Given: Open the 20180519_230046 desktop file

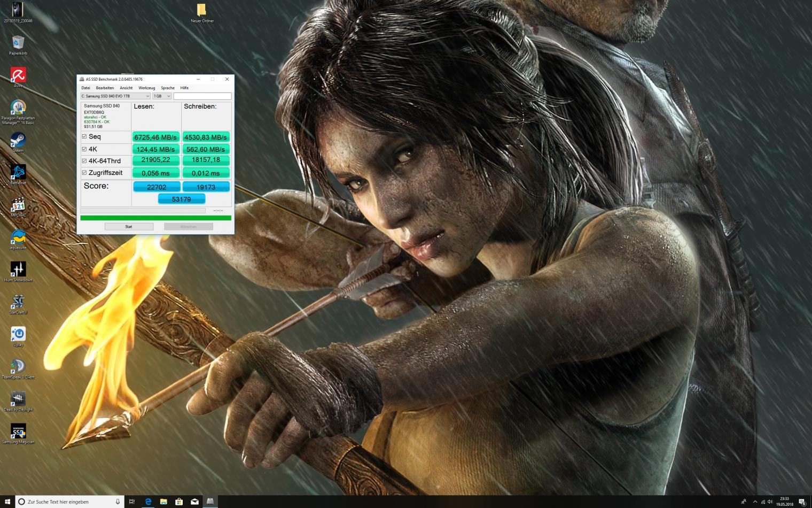Looking at the screenshot, I should pos(18,12).
